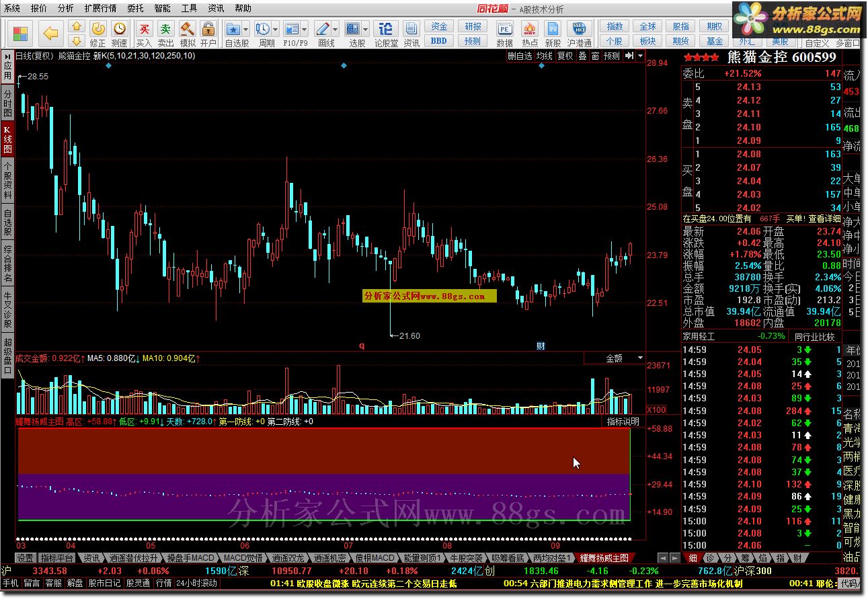Expand the 周期 period dropdown arrow
Viewport: 868px width, 599px height.
click(x=275, y=30)
